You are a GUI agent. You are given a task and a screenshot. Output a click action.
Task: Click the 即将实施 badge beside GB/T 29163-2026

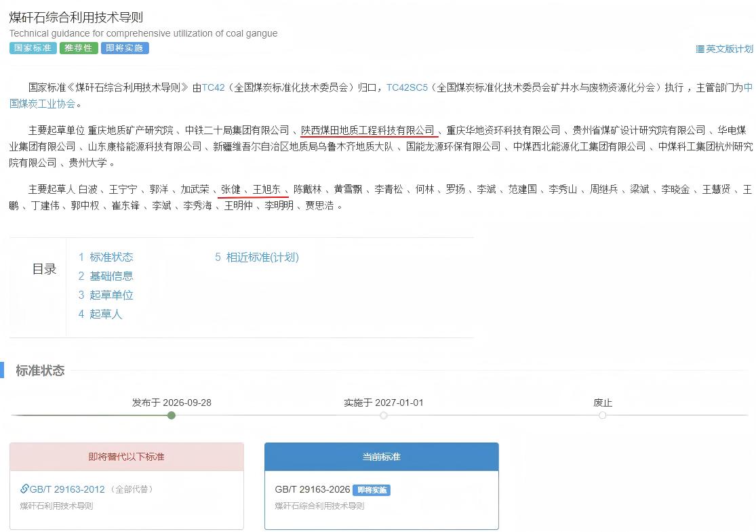tap(372, 490)
